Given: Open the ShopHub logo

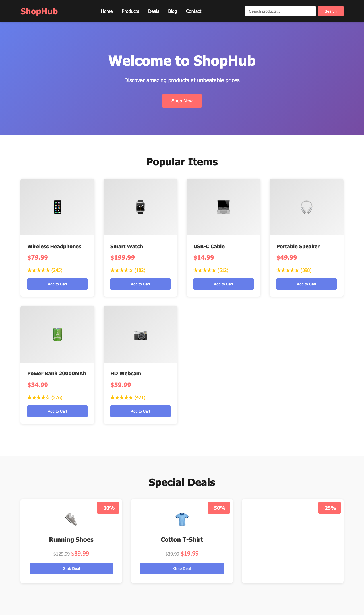Looking at the screenshot, I should click(x=39, y=11).
